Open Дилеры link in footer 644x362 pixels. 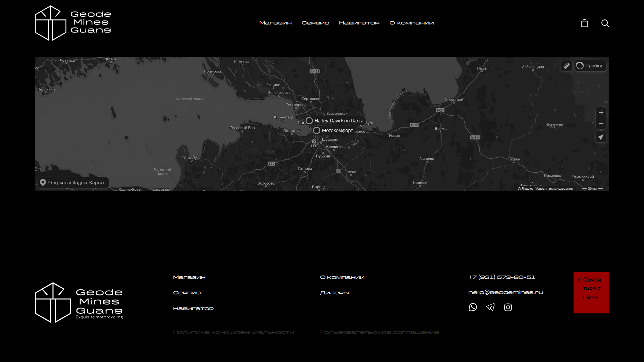pyautogui.click(x=334, y=293)
